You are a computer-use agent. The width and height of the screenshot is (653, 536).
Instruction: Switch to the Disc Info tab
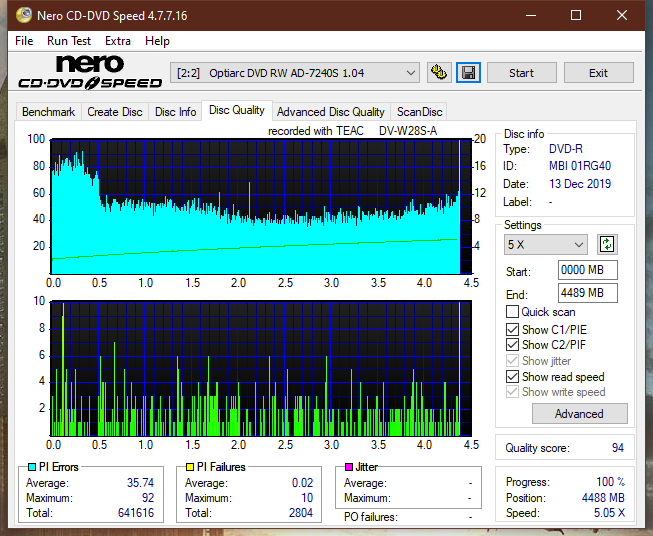pyautogui.click(x=175, y=112)
